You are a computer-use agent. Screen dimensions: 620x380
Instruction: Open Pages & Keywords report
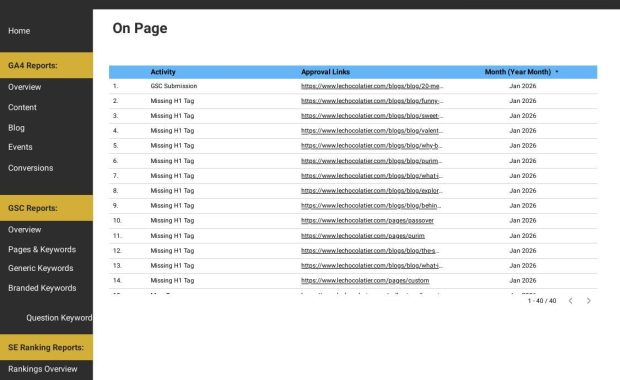(42, 250)
